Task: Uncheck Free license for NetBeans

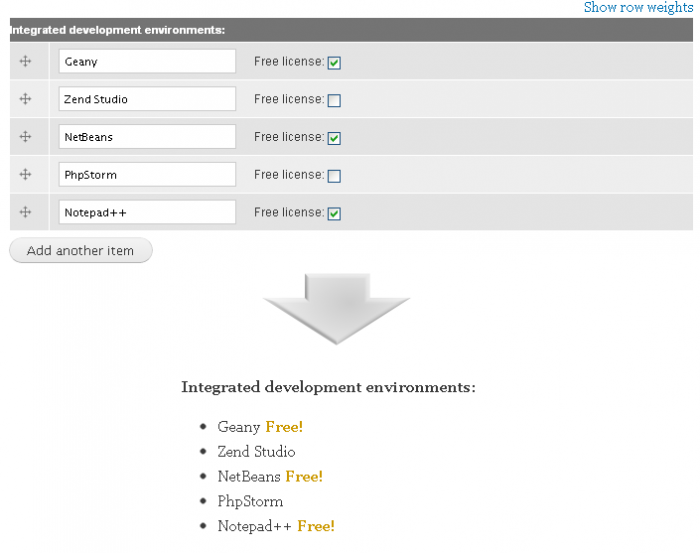Action: click(334, 138)
